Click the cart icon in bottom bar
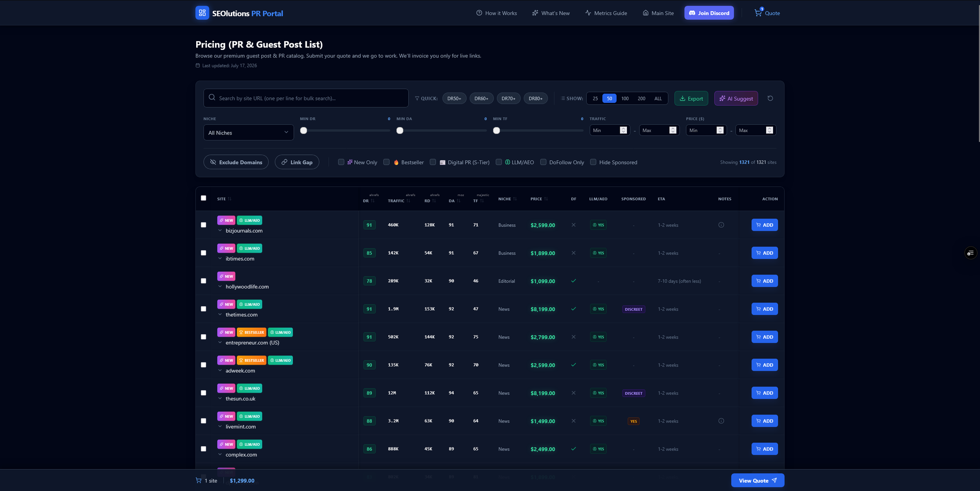This screenshot has height=491, width=980. point(199,480)
